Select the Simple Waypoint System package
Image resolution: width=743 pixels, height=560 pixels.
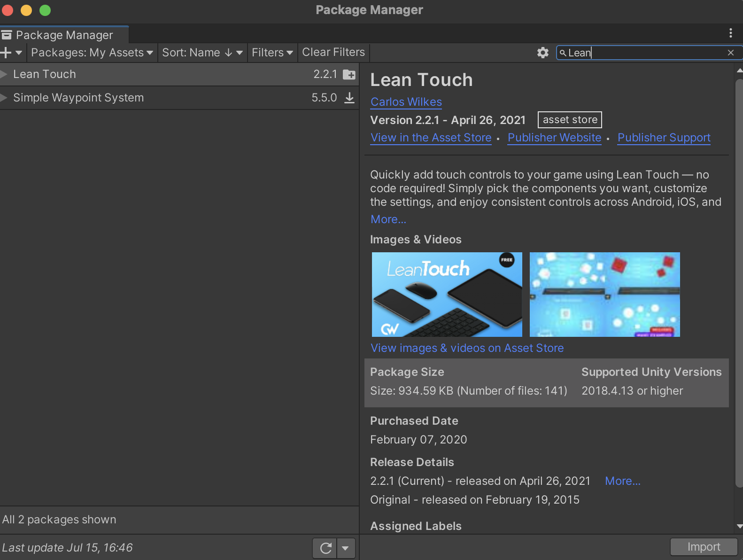[x=179, y=98]
